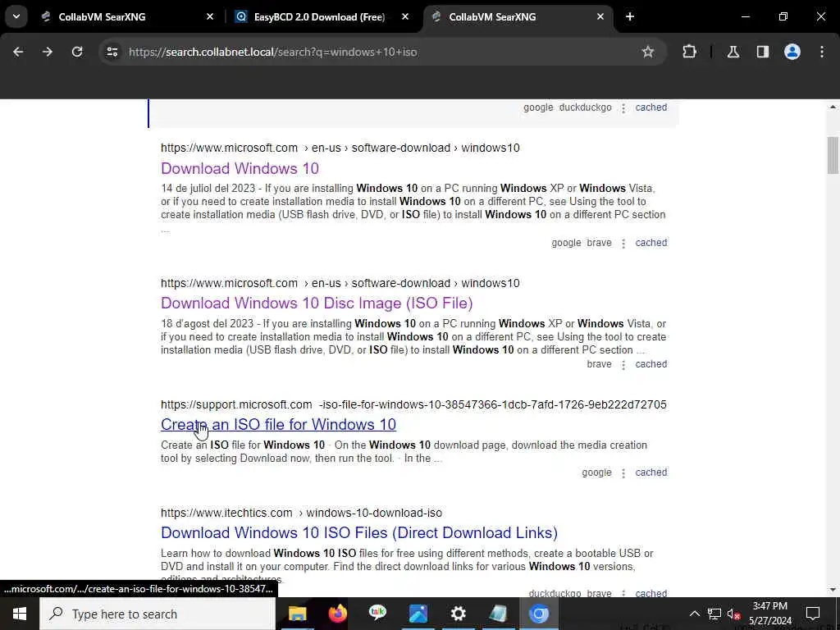Open cached version of Create an ISO result
Viewport: 840px width, 630px height.
coord(651,472)
